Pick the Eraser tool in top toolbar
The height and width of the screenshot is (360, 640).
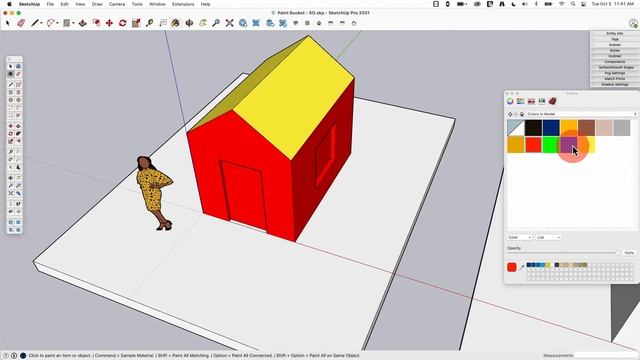[x=21, y=23]
